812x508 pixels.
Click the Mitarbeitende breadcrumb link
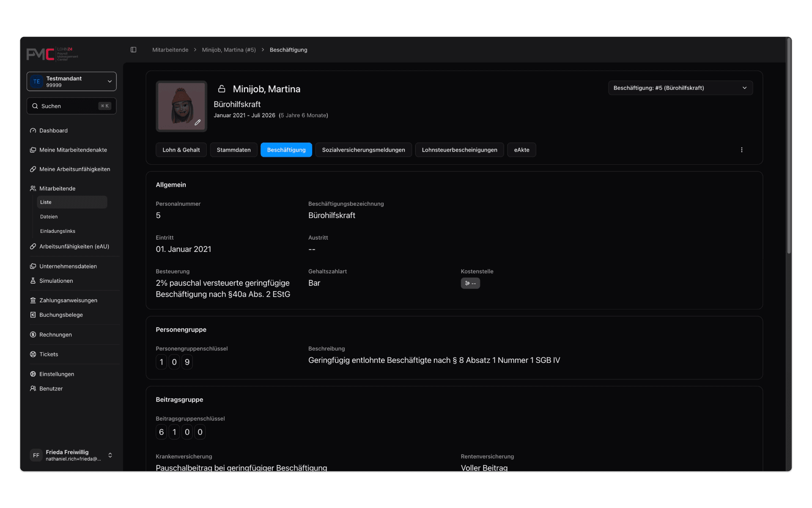(170, 50)
